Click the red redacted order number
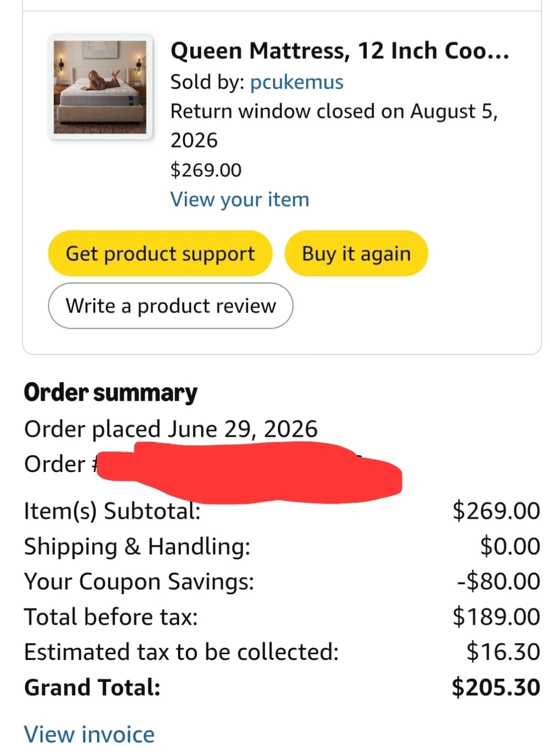Screen dimensions: 550x756 tap(250, 472)
